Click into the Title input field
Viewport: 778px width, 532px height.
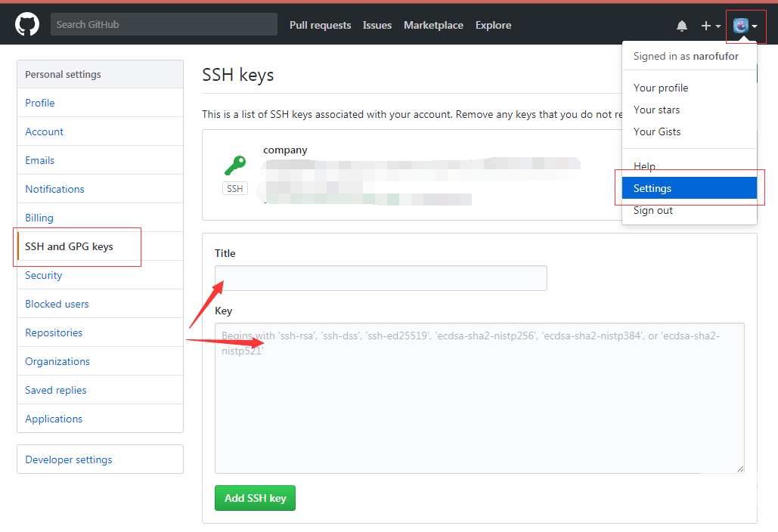[380, 278]
